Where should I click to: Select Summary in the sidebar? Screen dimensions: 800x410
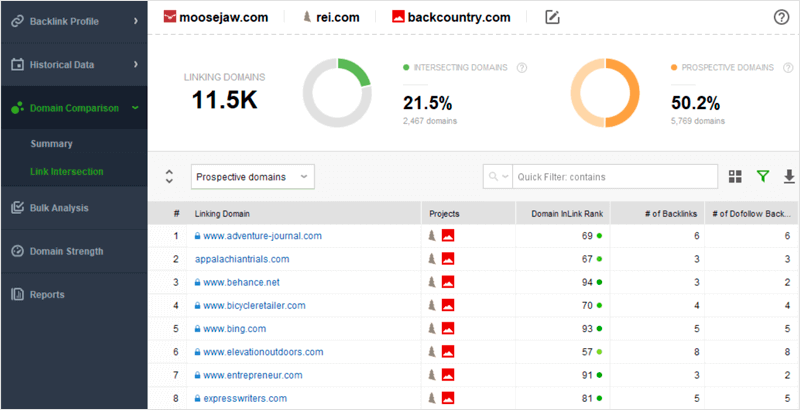51,143
